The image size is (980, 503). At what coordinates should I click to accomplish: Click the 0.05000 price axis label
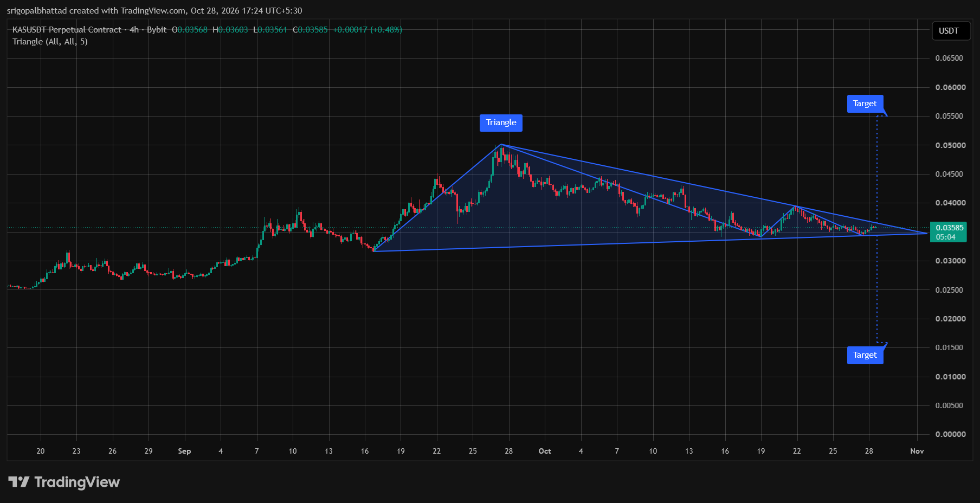coord(950,145)
